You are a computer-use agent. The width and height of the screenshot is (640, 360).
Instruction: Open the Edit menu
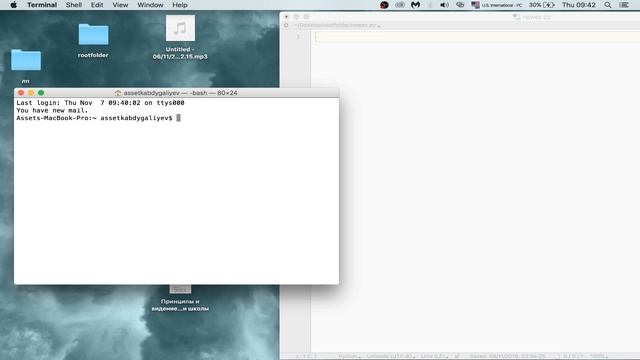coord(97,5)
